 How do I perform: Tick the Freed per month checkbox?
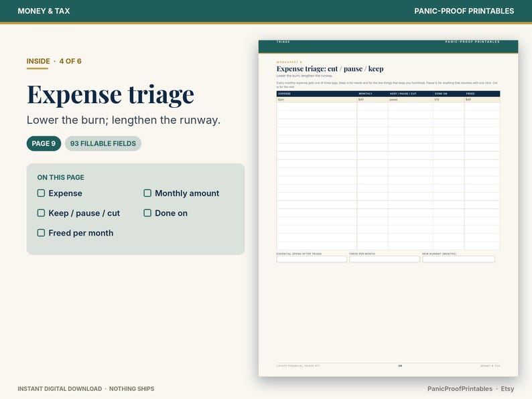(x=41, y=233)
